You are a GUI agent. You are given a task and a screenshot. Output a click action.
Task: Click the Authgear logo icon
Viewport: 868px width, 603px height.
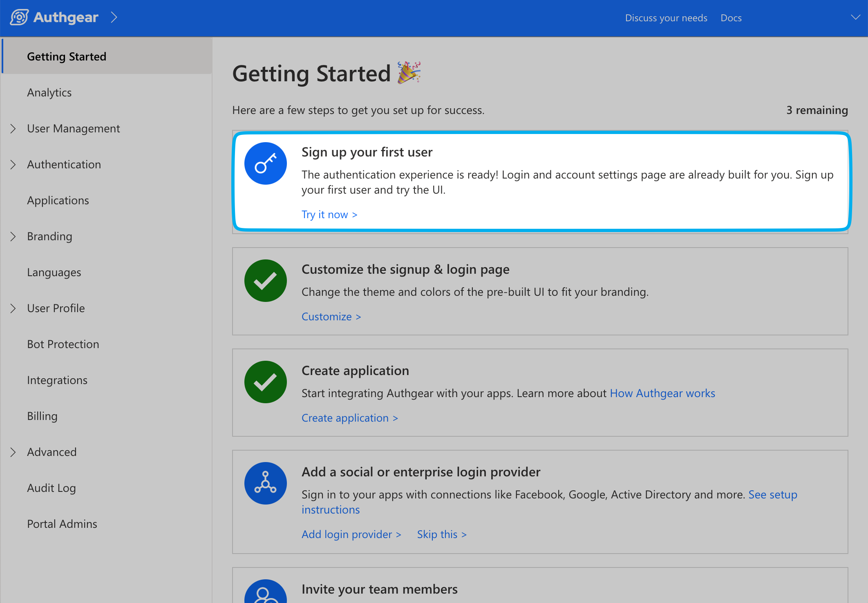(19, 18)
